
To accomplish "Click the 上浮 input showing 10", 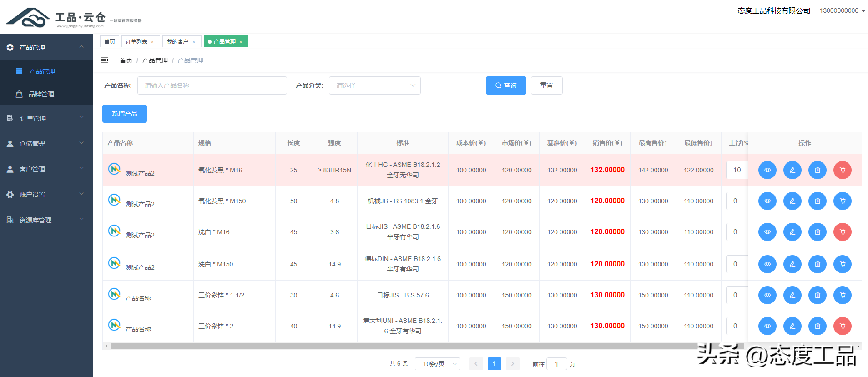I will click(737, 170).
